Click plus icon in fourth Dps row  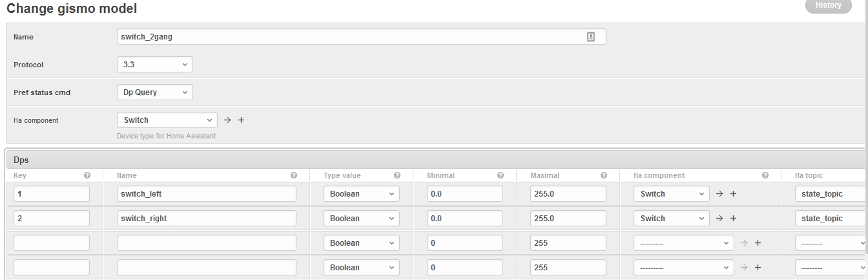758,268
